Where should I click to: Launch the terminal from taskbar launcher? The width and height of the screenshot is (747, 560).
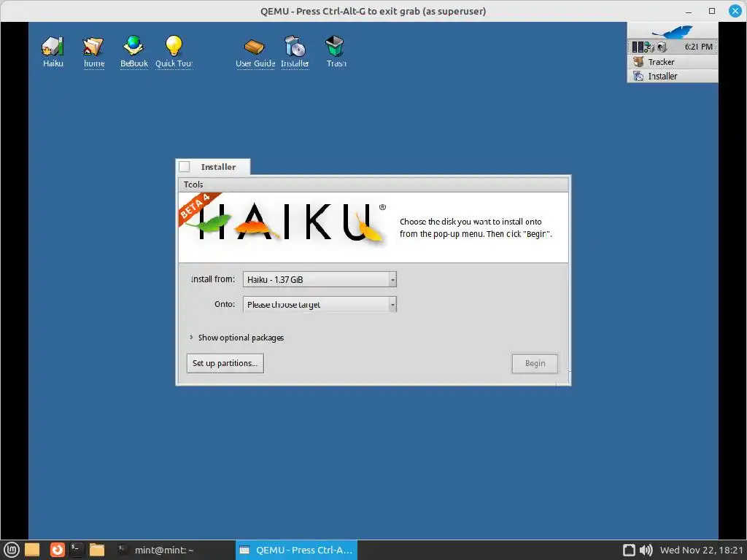76,550
